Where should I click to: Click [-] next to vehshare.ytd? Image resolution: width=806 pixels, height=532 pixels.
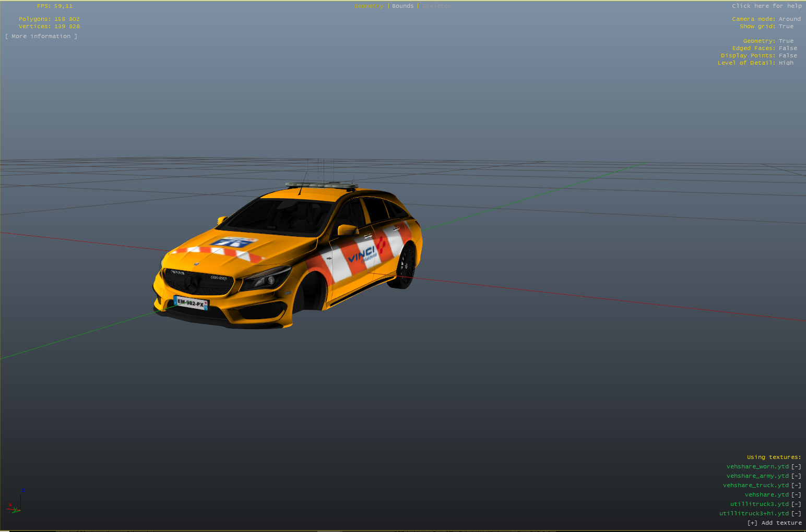point(796,495)
